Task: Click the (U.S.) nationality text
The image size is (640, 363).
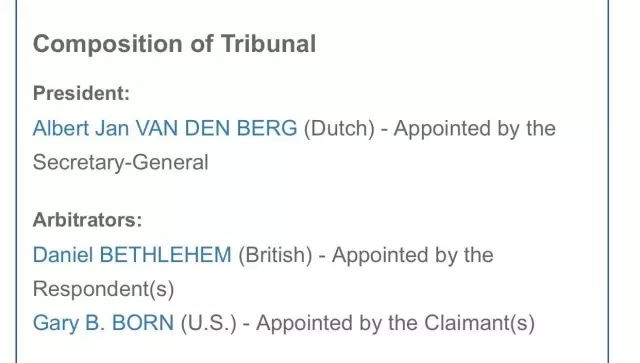Action: [208, 323]
